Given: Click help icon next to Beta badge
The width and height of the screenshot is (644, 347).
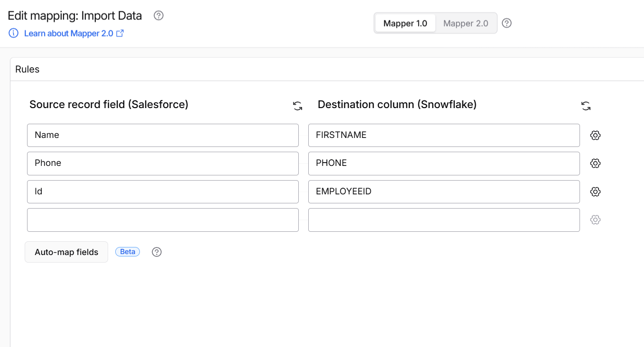Looking at the screenshot, I should point(157,252).
